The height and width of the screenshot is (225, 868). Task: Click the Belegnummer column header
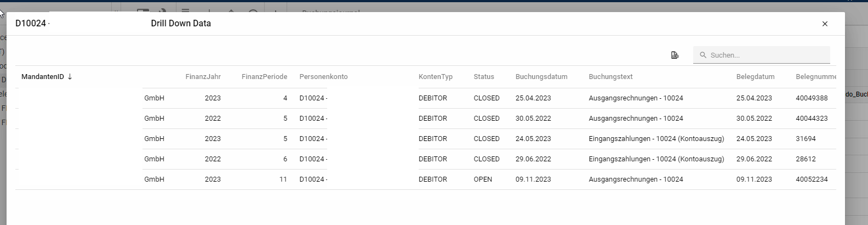pos(815,77)
